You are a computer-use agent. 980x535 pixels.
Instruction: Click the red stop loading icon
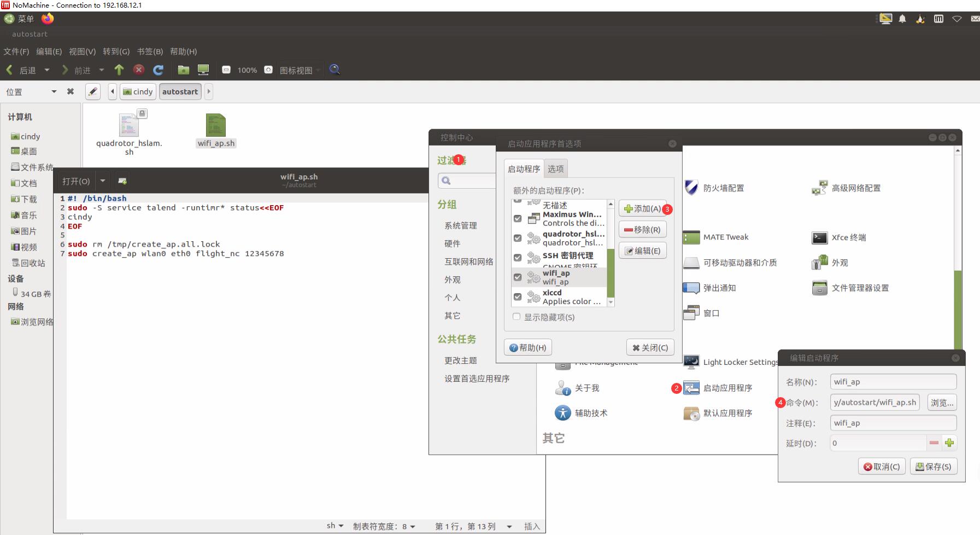[x=139, y=69]
